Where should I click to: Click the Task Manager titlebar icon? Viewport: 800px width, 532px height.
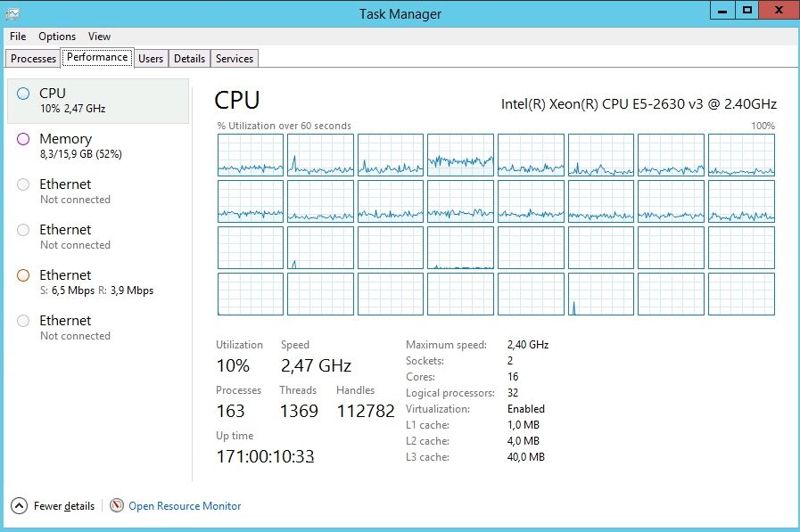(x=12, y=12)
